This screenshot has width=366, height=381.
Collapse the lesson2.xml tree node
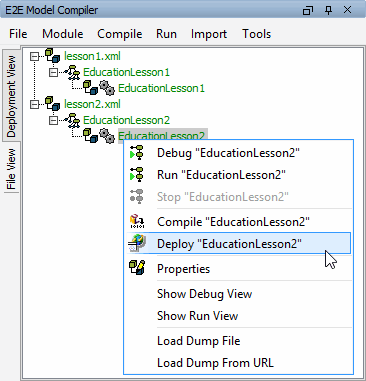pos(34,105)
